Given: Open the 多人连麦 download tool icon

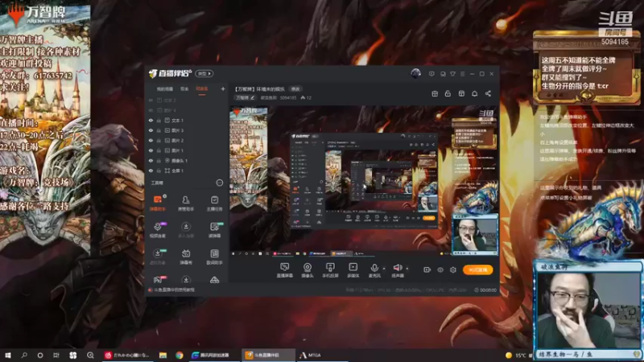Looking at the screenshot, I should pyautogui.click(x=186, y=230).
